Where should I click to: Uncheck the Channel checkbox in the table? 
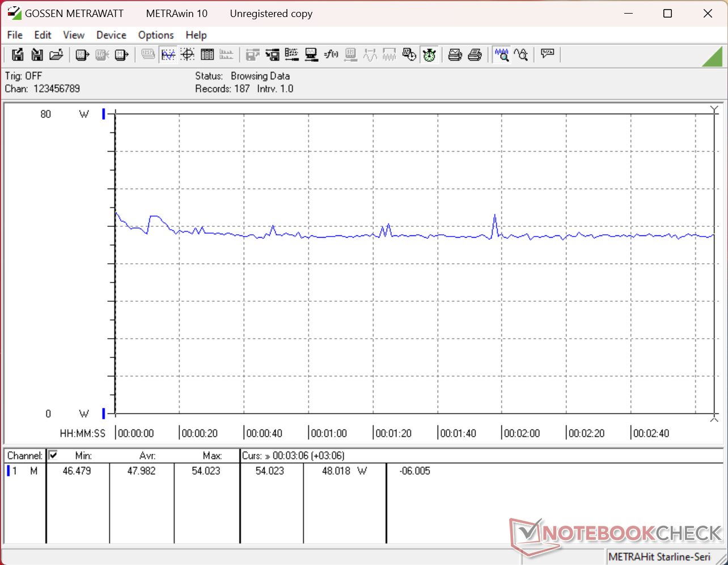pyautogui.click(x=53, y=455)
